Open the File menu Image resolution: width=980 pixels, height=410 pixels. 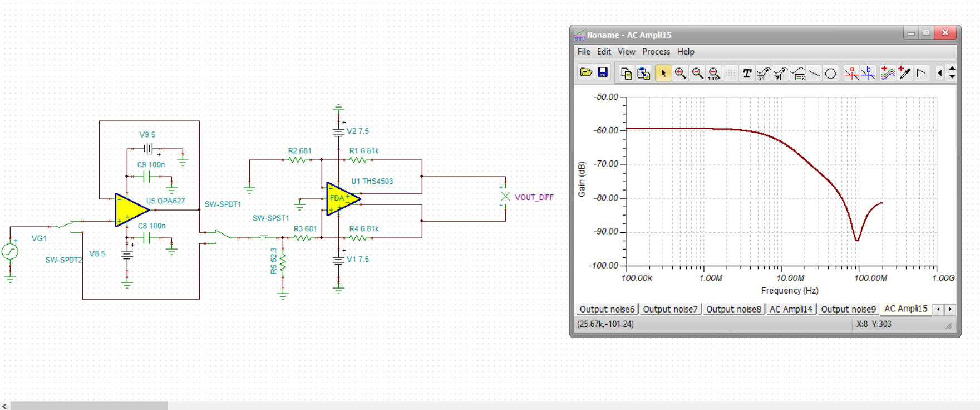click(584, 51)
